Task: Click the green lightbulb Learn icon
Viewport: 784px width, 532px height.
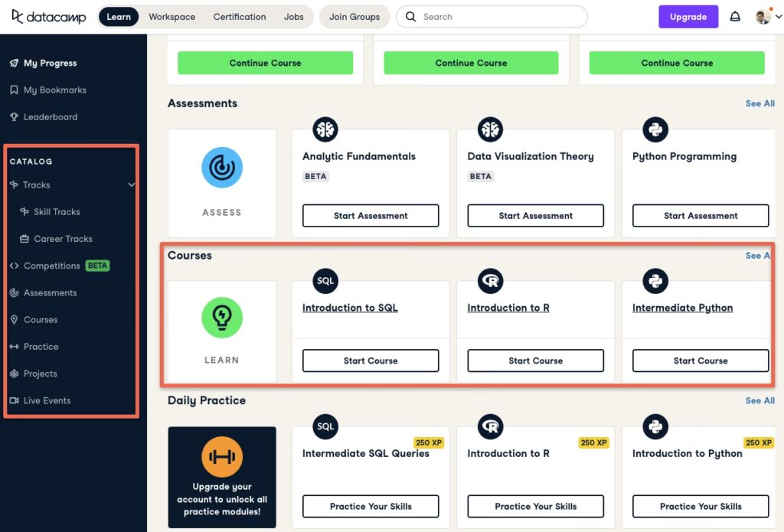Action: pyautogui.click(x=222, y=318)
